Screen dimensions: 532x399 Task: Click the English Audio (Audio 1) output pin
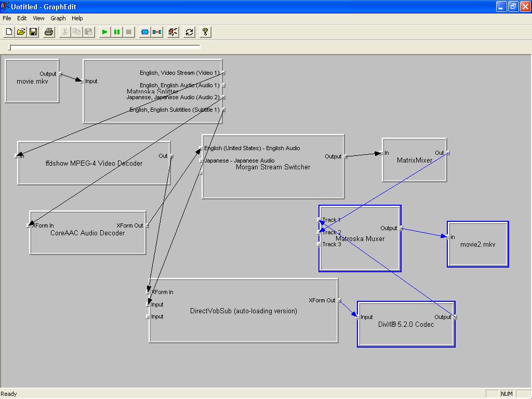(x=223, y=86)
